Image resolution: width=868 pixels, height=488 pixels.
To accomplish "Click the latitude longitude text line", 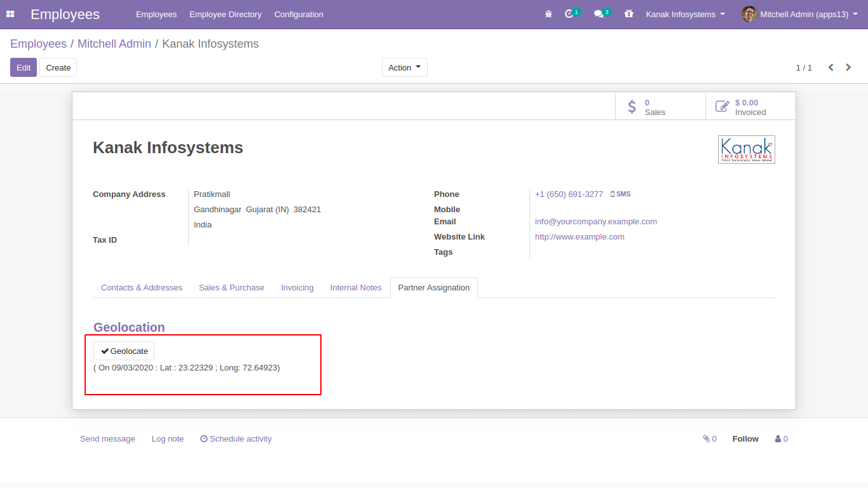I will pyautogui.click(x=187, y=368).
